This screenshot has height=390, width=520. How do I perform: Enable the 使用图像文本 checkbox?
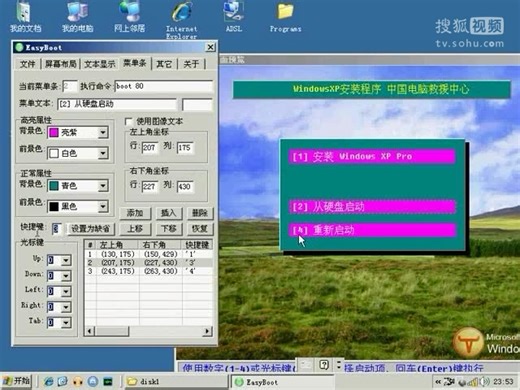(x=129, y=121)
